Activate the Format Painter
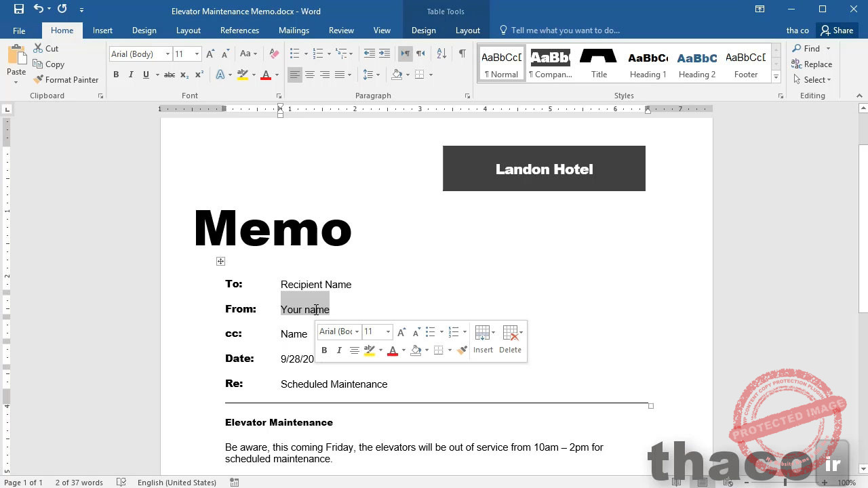The height and width of the screenshot is (488, 868). [x=66, y=79]
